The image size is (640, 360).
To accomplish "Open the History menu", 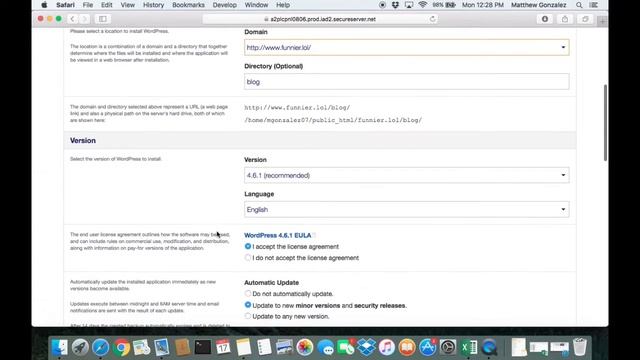I will click(x=153, y=5).
